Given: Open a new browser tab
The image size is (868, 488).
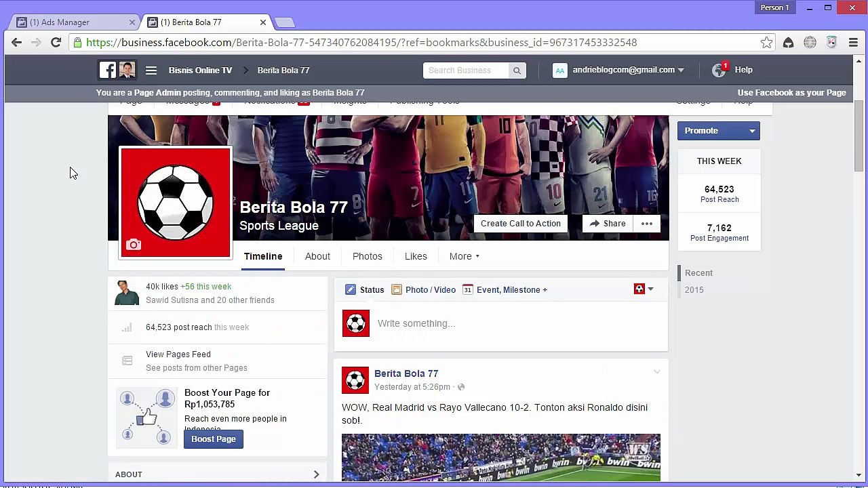Looking at the screenshot, I should point(285,22).
